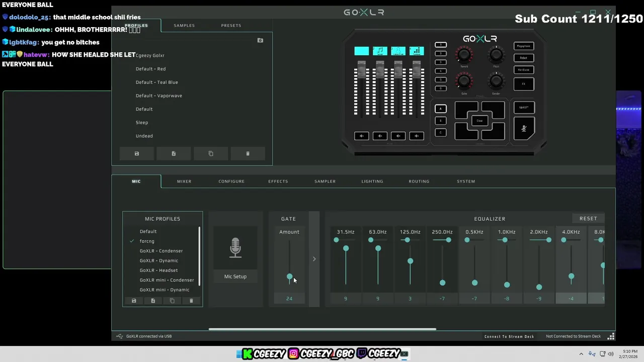
Task: Delete the selected mic profile
Action: tap(191, 301)
